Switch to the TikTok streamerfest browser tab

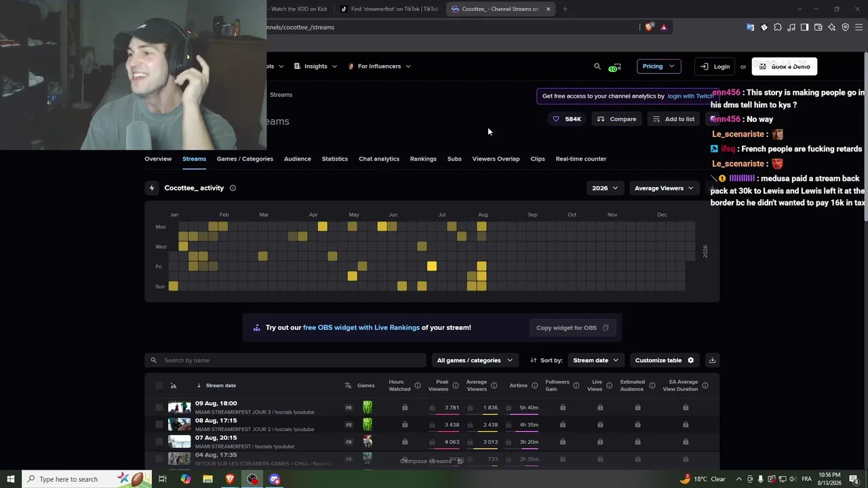coord(389,9)
